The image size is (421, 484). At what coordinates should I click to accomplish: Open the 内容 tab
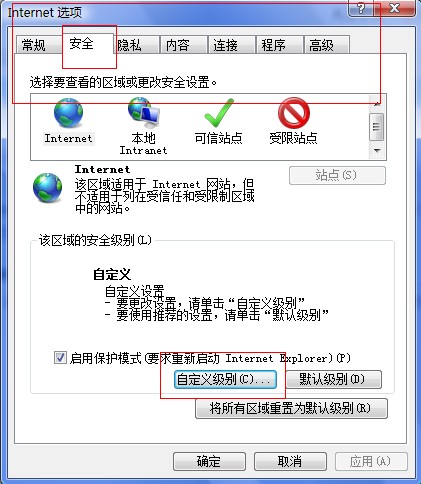(x=183, y=45)
